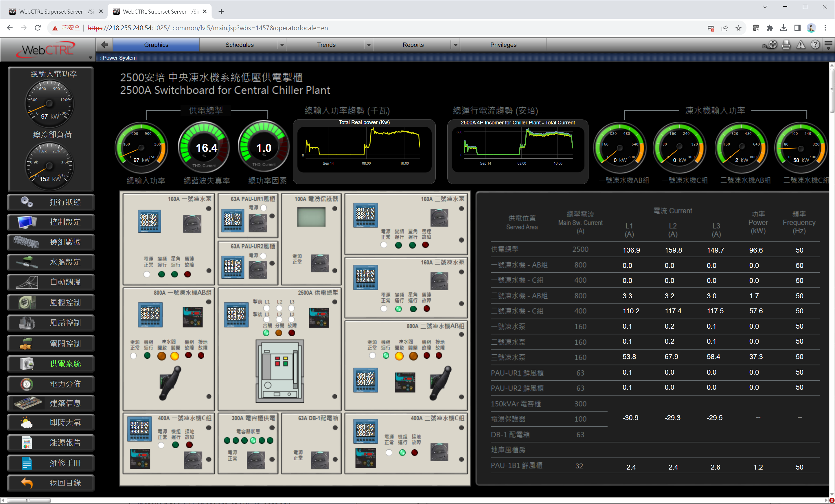Click the 300A 電容櫃供電 selector switch
Viewport: 835px width, 504px height.
click(256, 460)
